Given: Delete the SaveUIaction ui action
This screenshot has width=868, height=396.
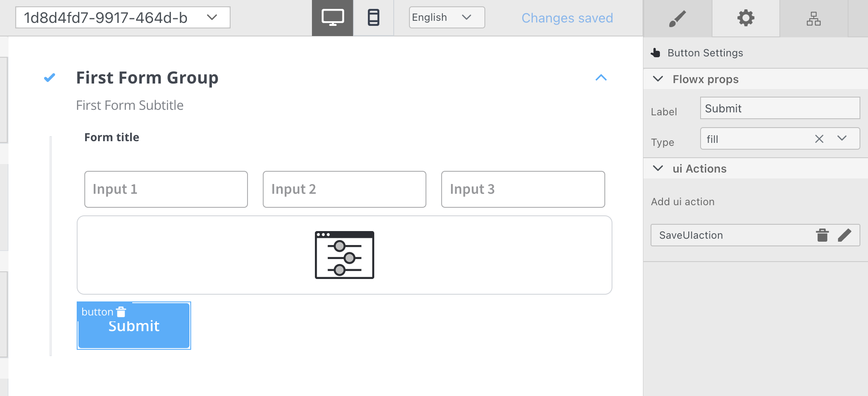Looking at the screenshot, I should (823, 235).
